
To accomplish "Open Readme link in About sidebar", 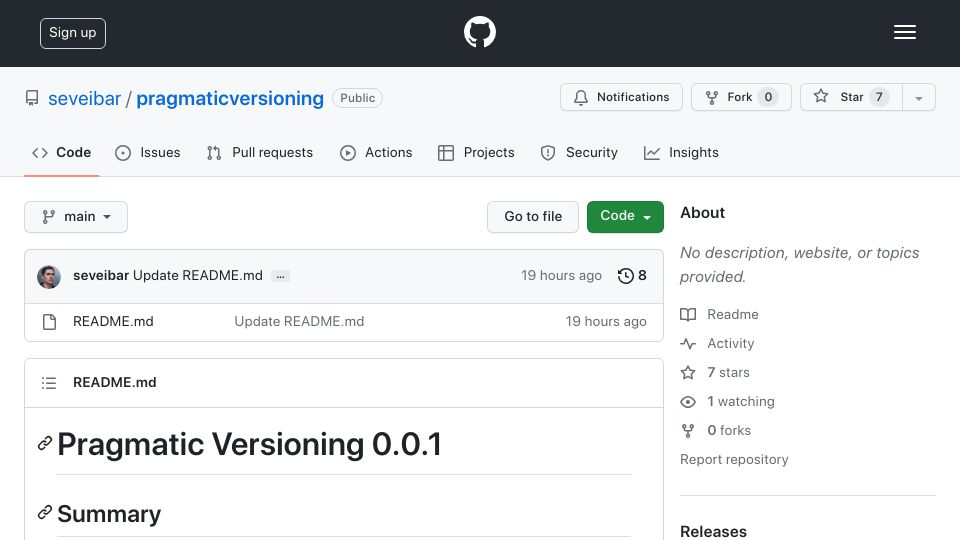I will tap(719, 314).
